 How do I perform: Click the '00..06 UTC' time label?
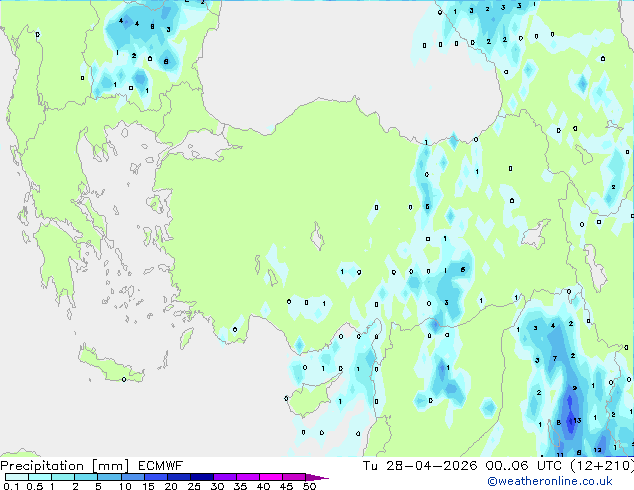tap(524, 465)
